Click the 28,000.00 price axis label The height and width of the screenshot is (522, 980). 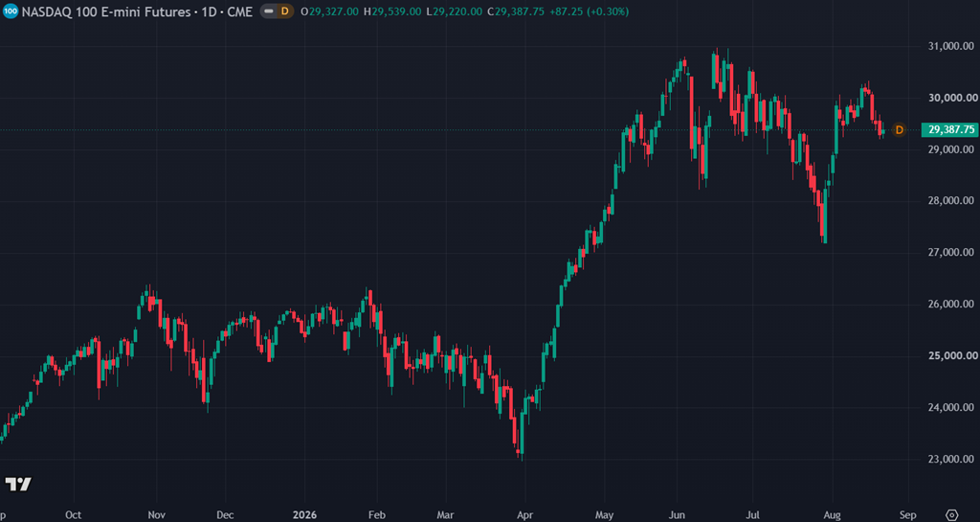pos(951,201)
